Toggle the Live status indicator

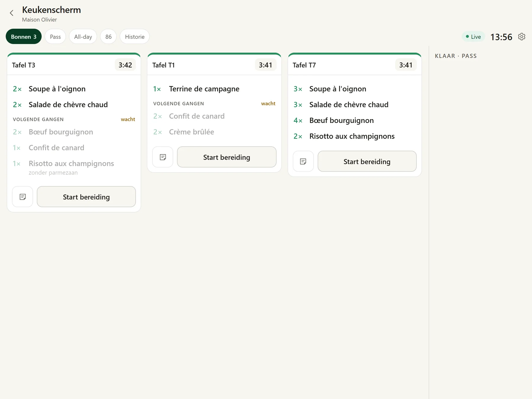point(473,37)
